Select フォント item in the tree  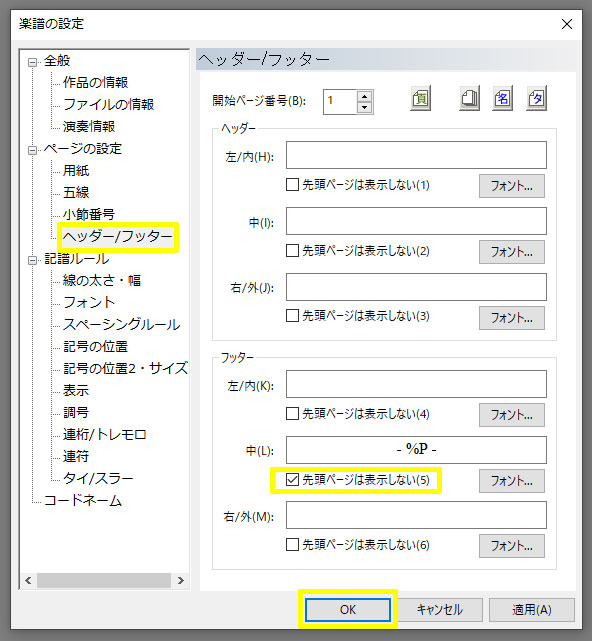(89, 303)
